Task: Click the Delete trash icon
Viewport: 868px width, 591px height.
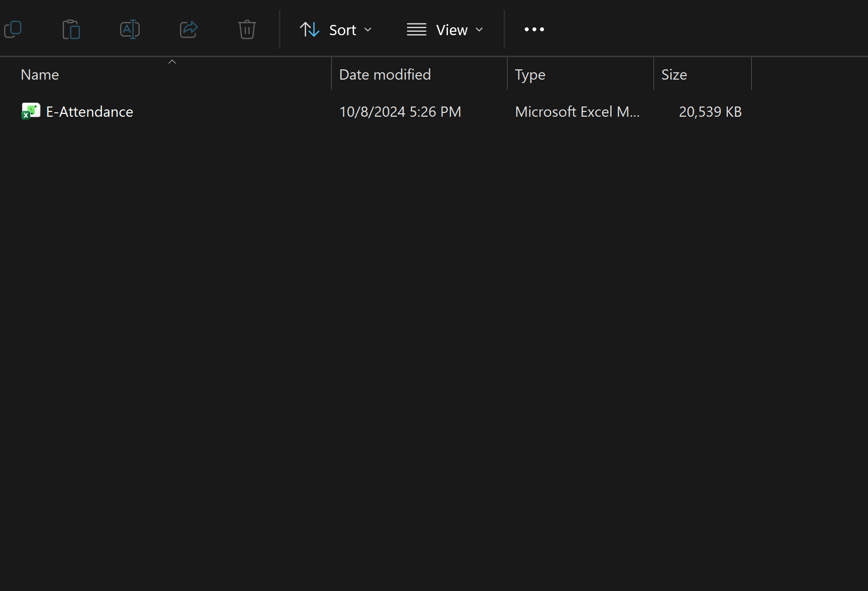Action: (247, 29)
